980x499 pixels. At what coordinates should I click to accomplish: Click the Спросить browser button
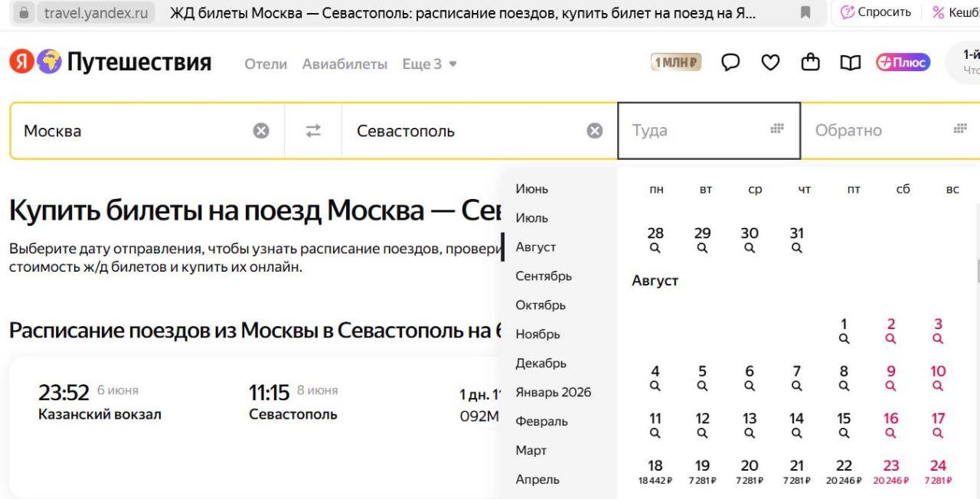coord(876,12)
